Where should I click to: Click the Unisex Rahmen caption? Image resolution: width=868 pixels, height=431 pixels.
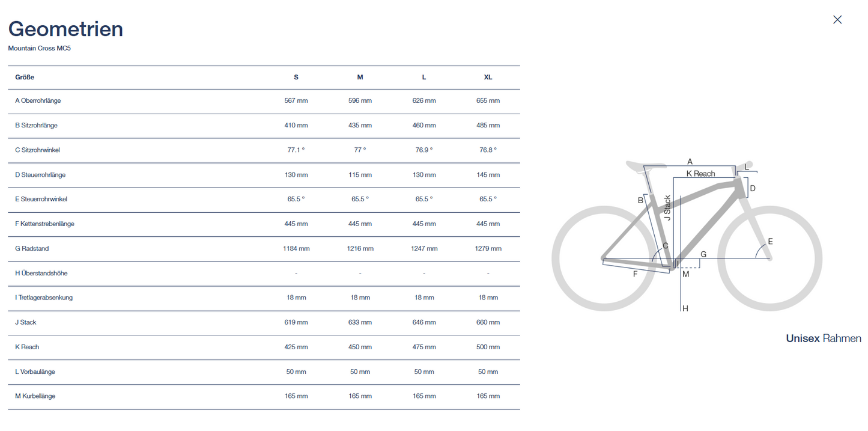tap(823, 338)
